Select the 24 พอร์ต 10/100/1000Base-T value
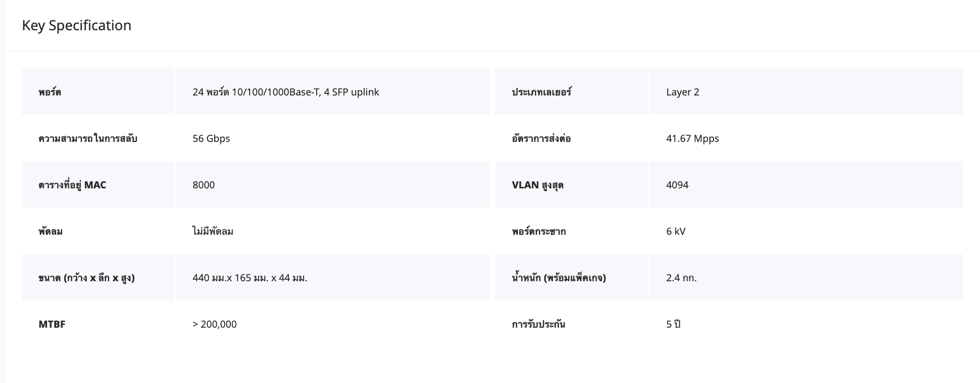 [285, 92]
